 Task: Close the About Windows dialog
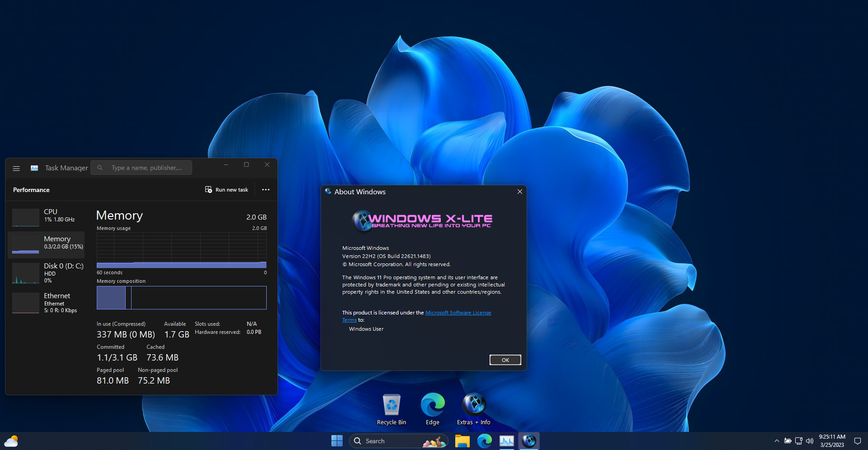[x=520, y=192]
